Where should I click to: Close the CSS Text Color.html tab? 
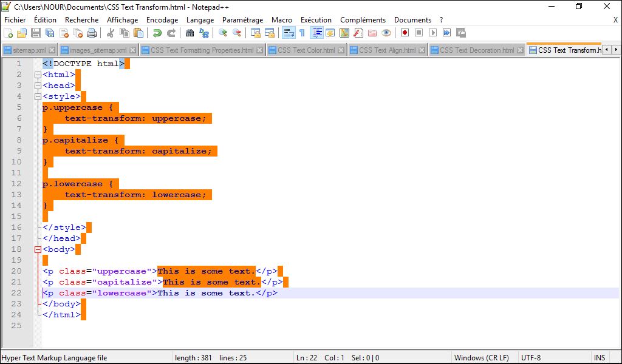pyautogui.click(x=341, y=50)
